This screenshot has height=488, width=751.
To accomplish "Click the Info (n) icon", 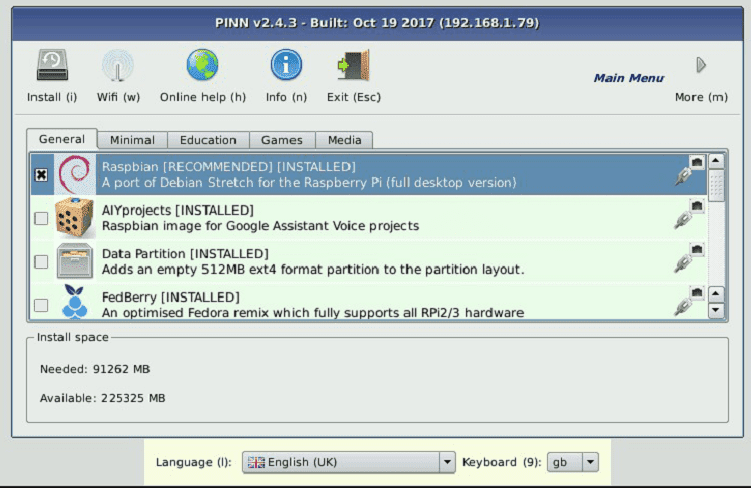I will point(286,65).
